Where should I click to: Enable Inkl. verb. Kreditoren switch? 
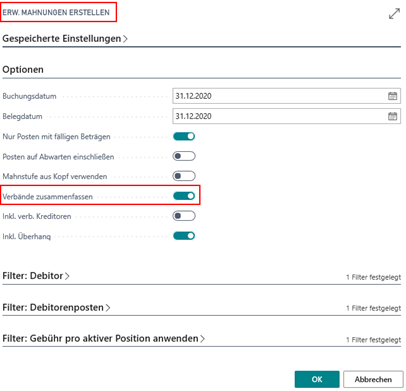(x=184, y=216)
